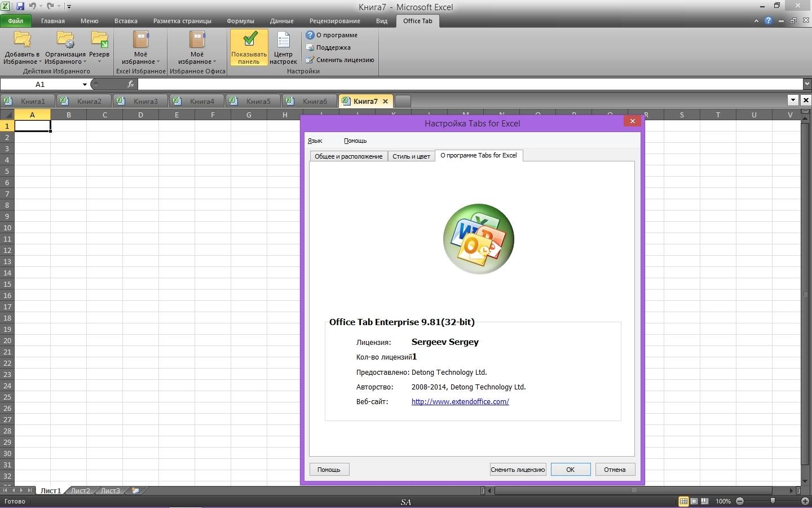Click the Redo arrow icon

(50, 6)
